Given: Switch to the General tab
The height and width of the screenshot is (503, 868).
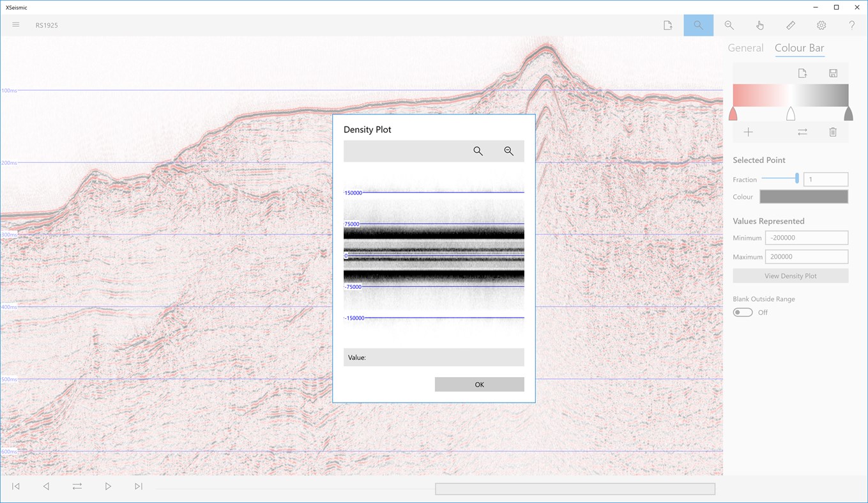Looking at the screenshot, I should click(745, 47).
